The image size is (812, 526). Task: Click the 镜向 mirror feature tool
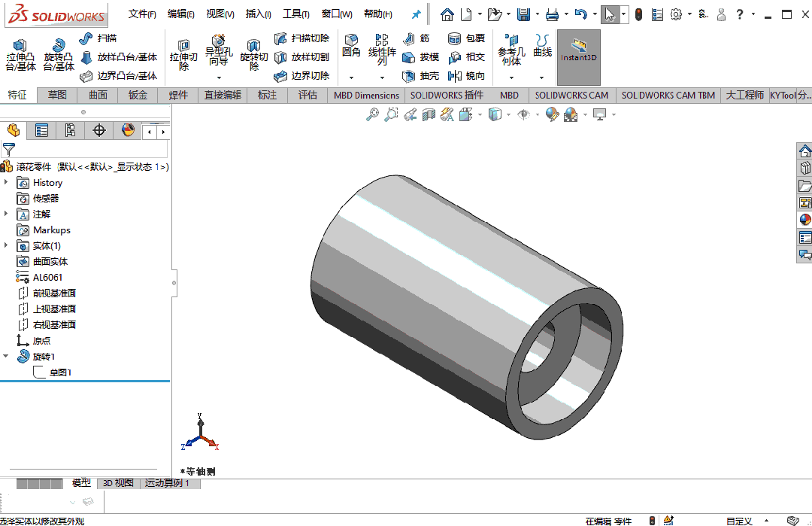click(466, 76)
